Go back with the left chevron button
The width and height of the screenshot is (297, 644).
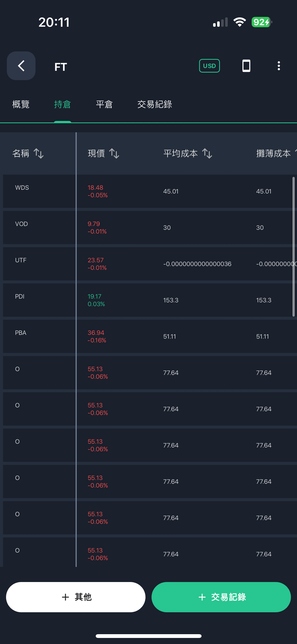(x=21, y=66)
